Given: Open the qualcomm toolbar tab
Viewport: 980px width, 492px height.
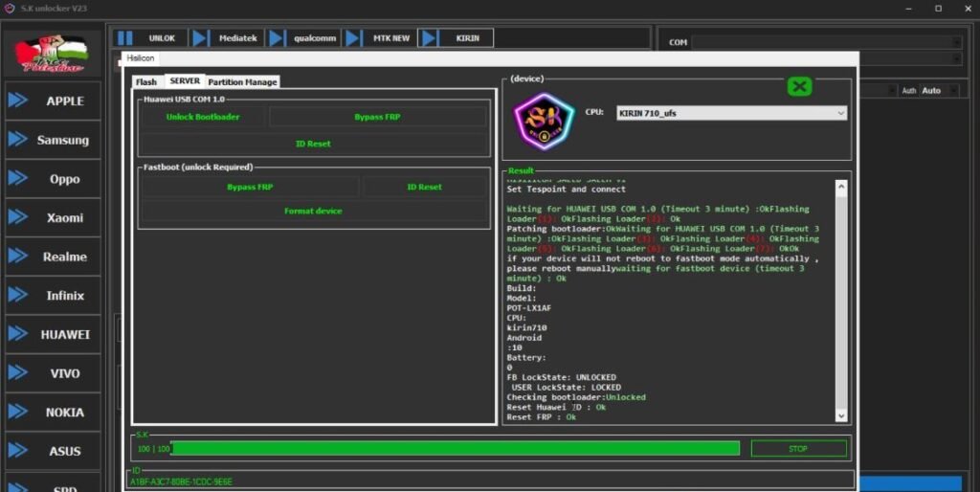Looking at the screenshot, I should [314, 38].
